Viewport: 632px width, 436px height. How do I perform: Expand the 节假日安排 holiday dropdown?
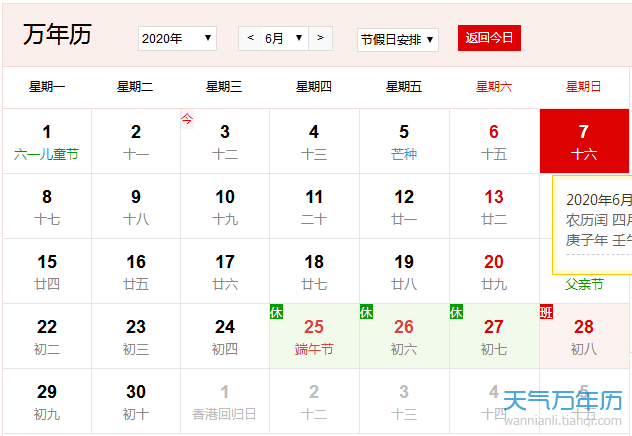click(398, 40)
